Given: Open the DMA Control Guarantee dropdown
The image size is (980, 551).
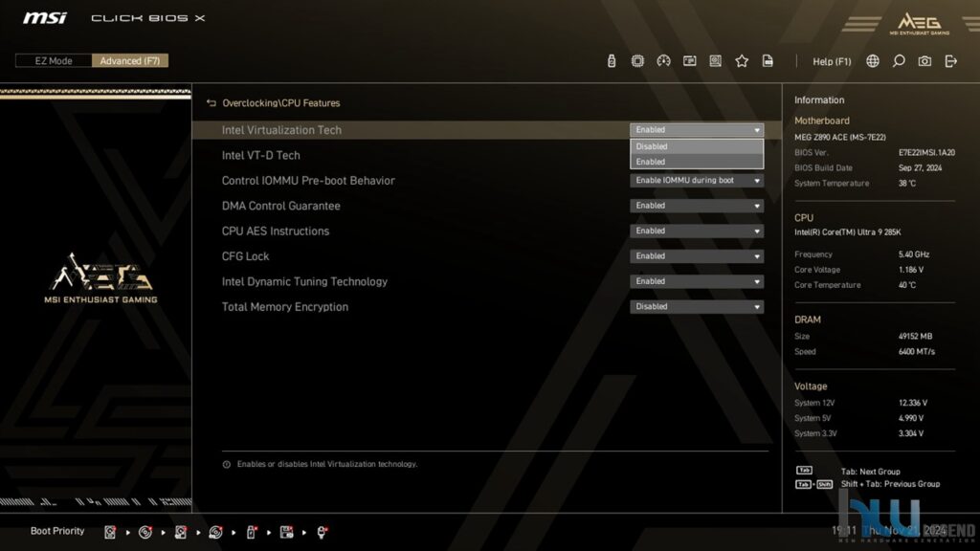Looking at the screenshot, I should click(x=697, y=206).
